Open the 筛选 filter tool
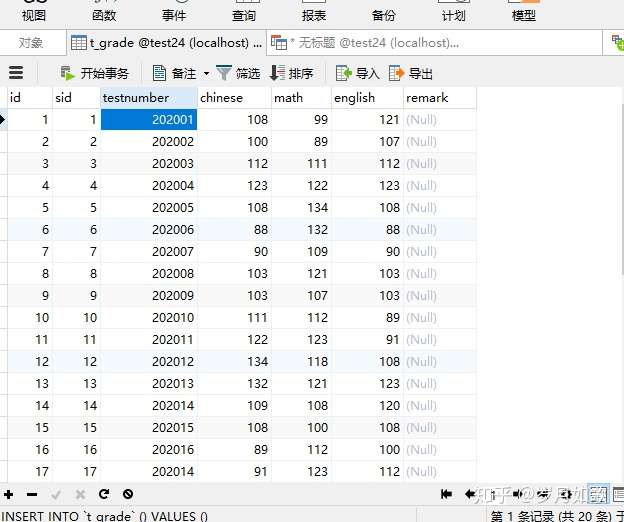The width and height of the screenshot is (624, 522). [x=238, y=74]
